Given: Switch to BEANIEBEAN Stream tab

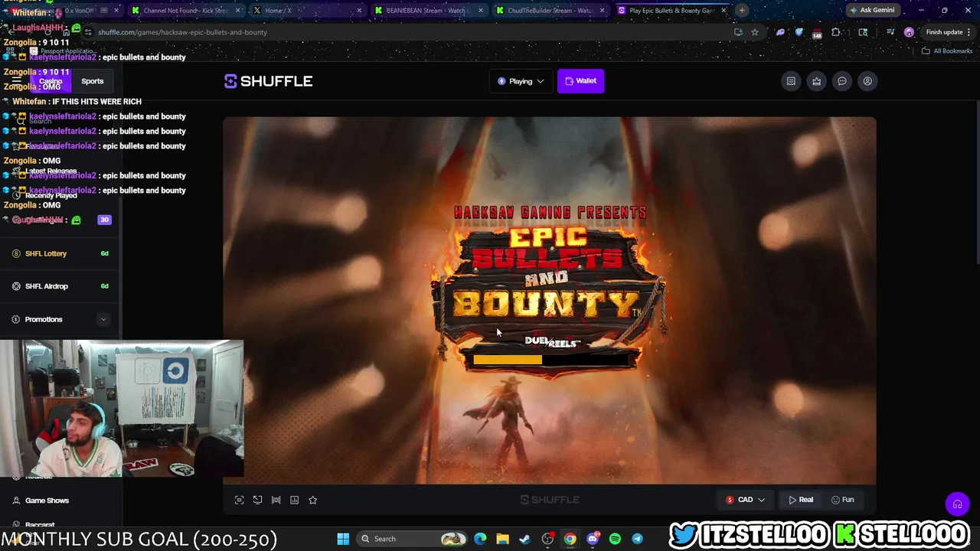Looking at the screenshot, I should [x=427, y=11].
